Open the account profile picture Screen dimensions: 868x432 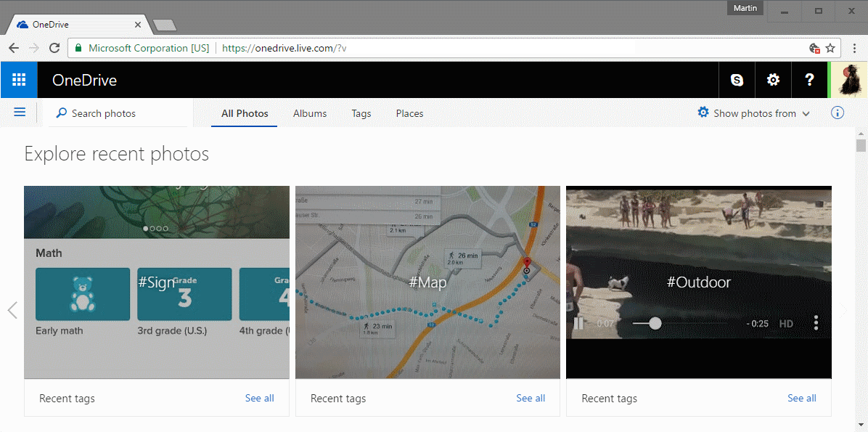tap(848, 80)
